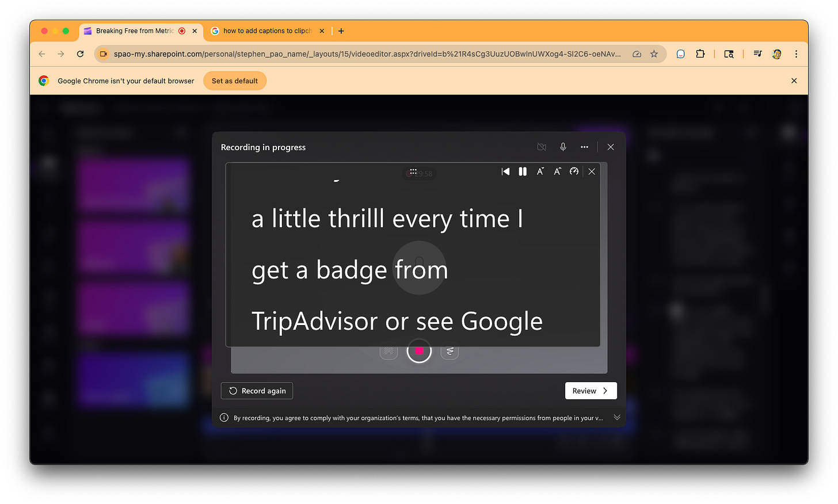This screenshot has width=838, height=504.
Task: Click the disclaimer info icon
Action: pos(224,418)
